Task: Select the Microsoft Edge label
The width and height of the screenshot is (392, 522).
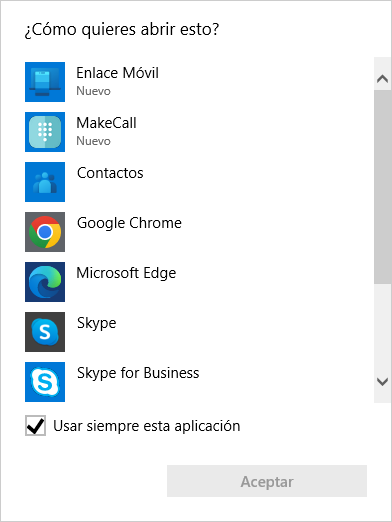Action: click(x=126, y=273)
